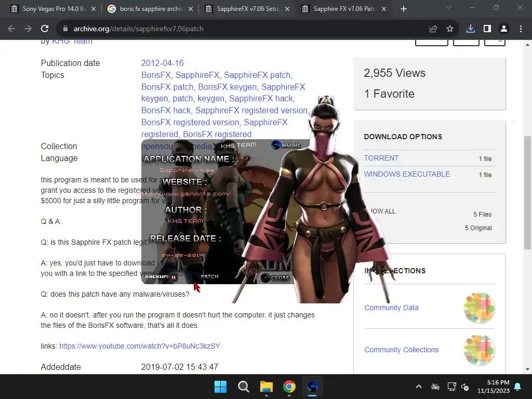Show hidden system tray icons

[x=419, y=387]
